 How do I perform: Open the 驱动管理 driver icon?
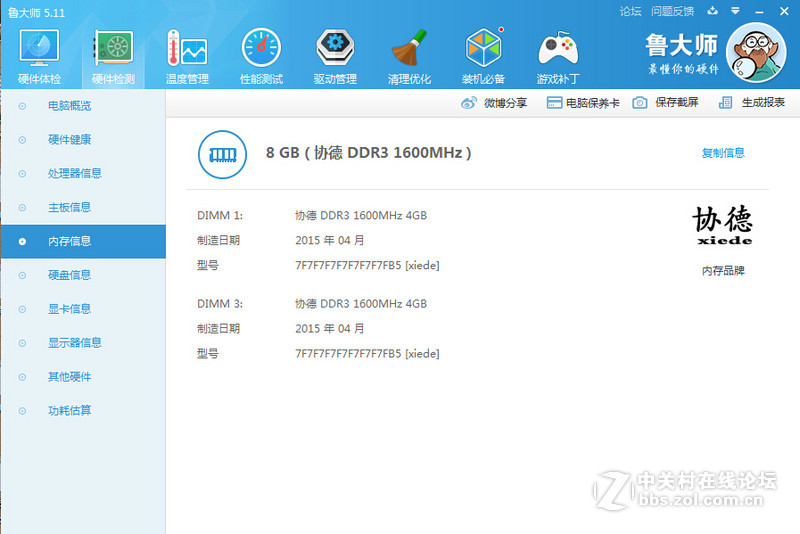[335, 48]
